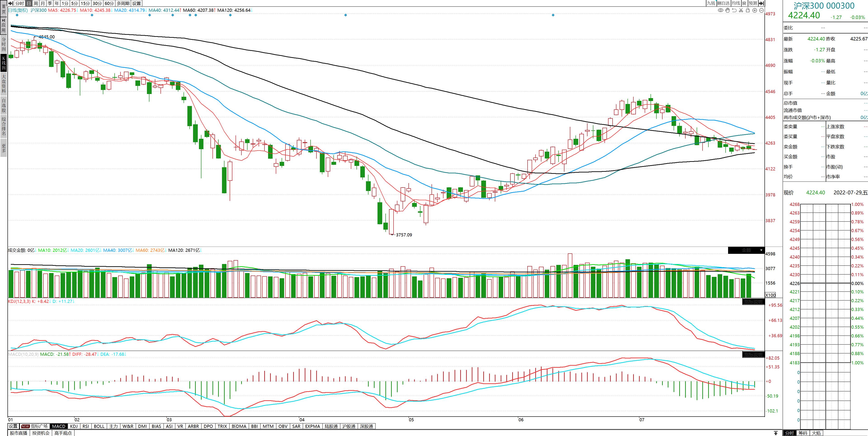The width and height of the screenshot is (868, 436).
Task: Toggle the eye visibility icon on chart
Action: 720,10
